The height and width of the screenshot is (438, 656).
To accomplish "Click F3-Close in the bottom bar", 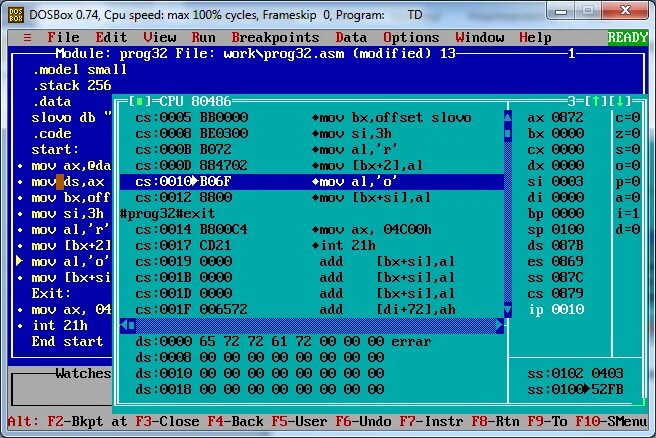I will coord(167,421).
